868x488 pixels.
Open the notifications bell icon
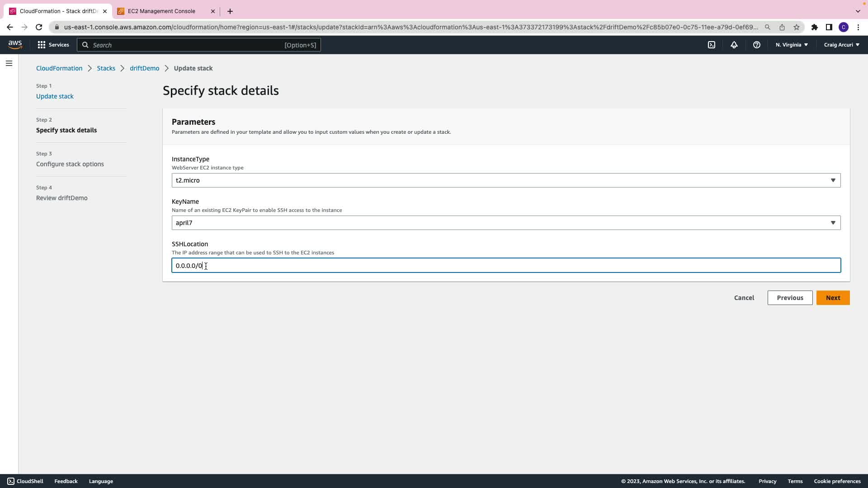click(x=734, y=45)
